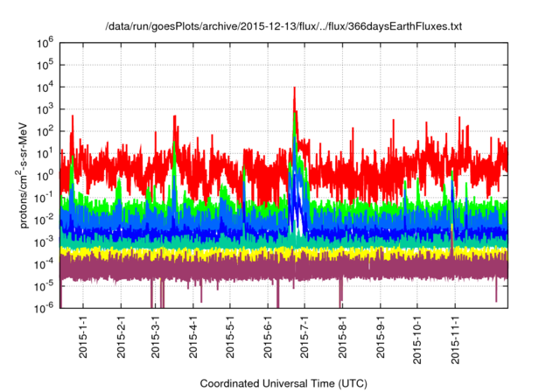
Task: Click the 10^3 label on the y-axis
Action: pyautogui.click(x=45, y=109)
